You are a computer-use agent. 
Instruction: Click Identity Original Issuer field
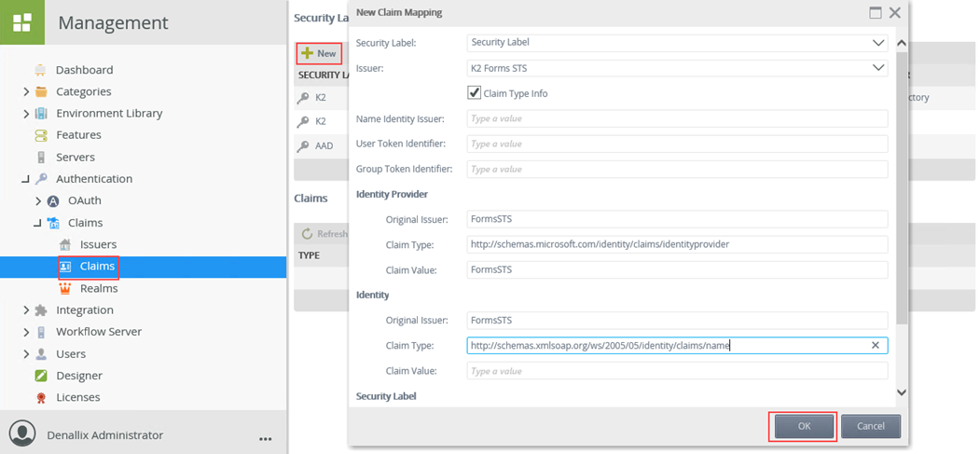click(678, 321)
